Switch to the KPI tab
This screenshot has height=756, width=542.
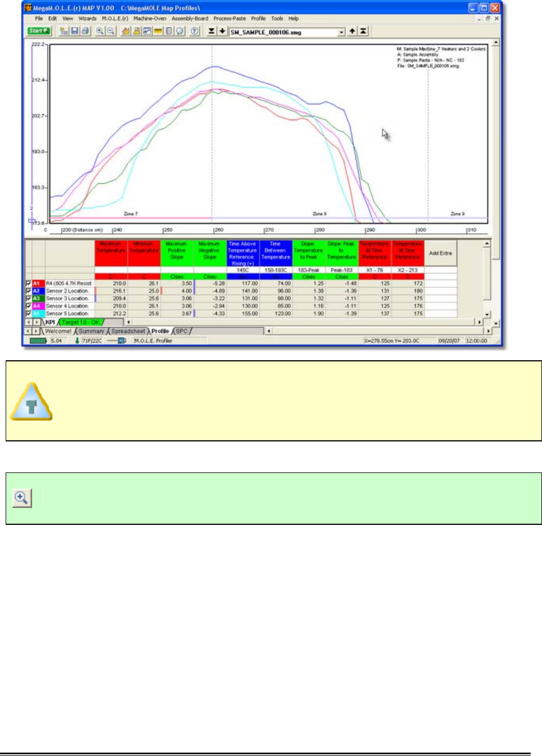[x=50, y=322]
